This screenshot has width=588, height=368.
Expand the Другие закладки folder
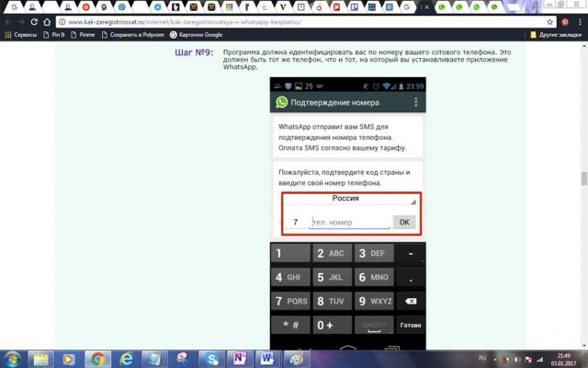(556, 35)
